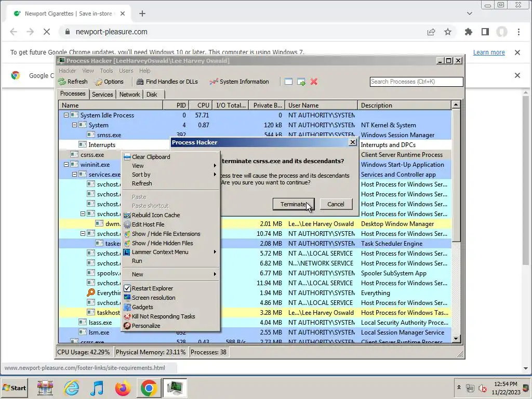Open Find Handles or DLLs tool

point(167,82)
